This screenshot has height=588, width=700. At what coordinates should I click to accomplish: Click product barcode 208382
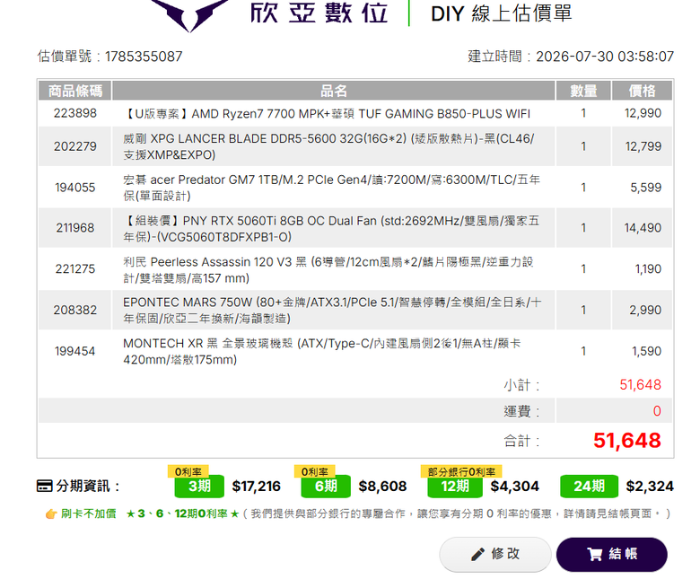tap(75, 311)
